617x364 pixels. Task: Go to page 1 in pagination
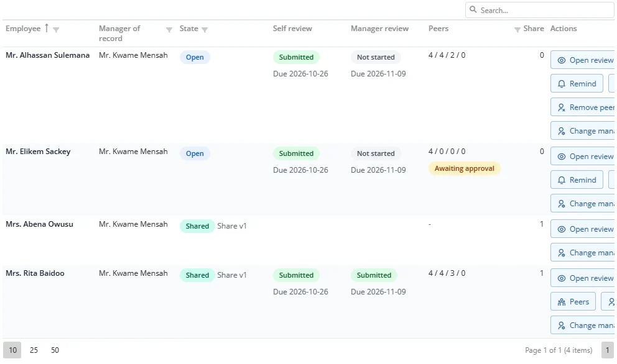tap(607, 350)
